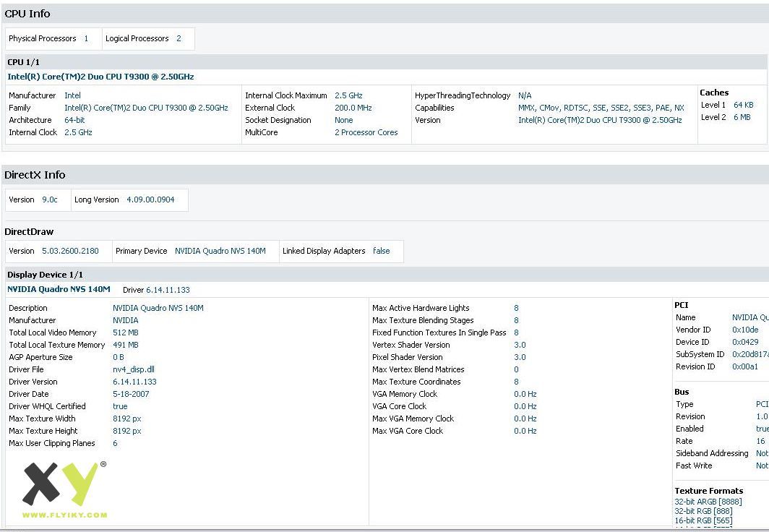This screenshot has width=769, height=532.
Task: Click the "Display Device 1/1" header
Action: tap(45, 275)
